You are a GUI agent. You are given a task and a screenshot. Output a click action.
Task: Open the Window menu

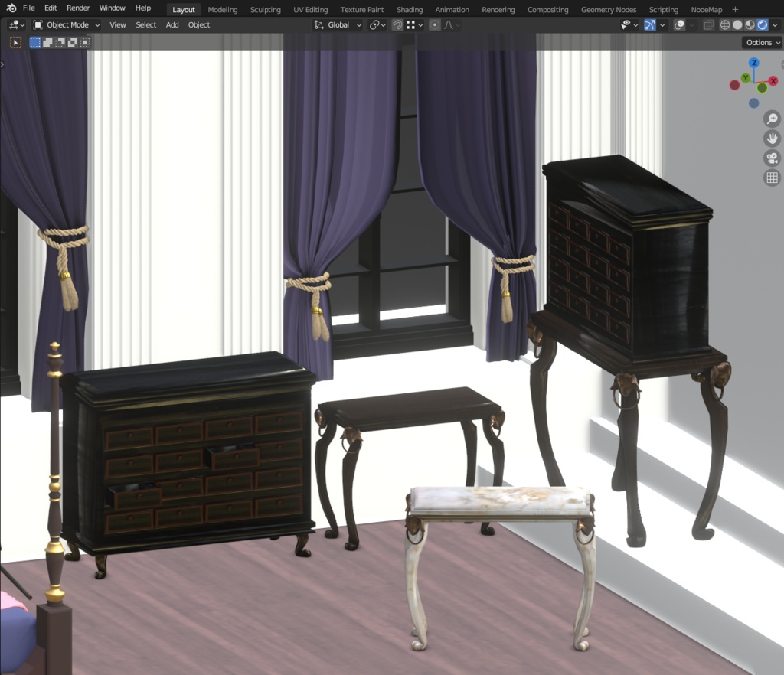(112, 8)
